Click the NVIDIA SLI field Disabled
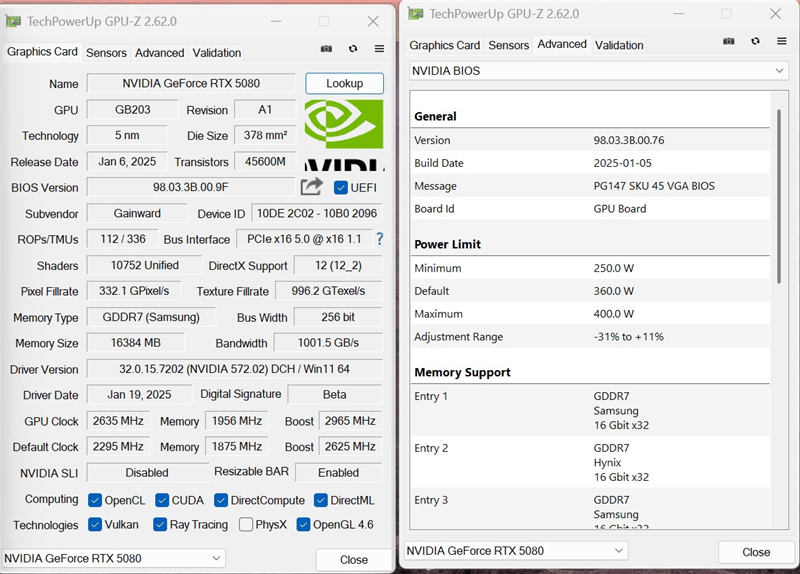Image resolution: width=800 pixels, height=574 pixels. tap(147, 472)
